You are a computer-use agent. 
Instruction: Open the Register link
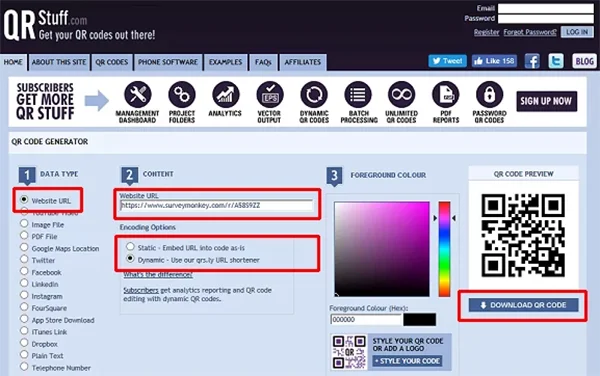[x=486, y=32]
